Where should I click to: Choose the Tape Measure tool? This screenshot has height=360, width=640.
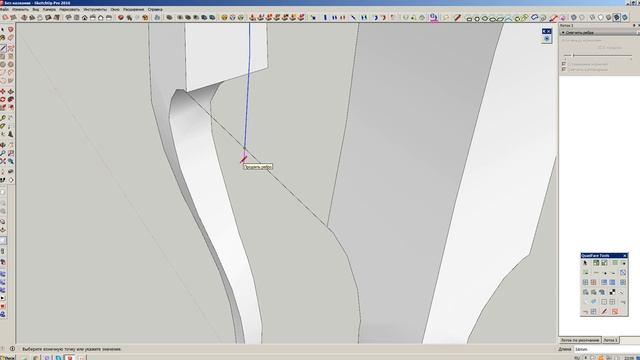3,118
